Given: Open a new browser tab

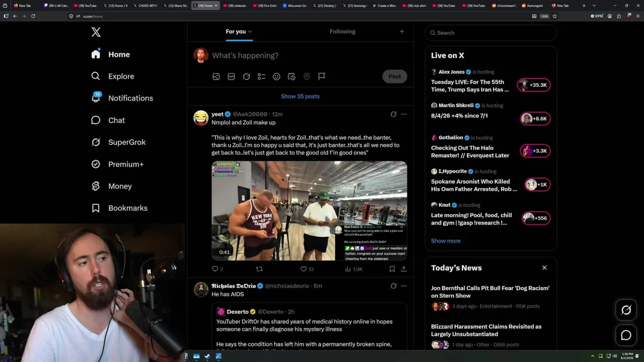Looking at the screenshot, I should click(x=584, y=6).
